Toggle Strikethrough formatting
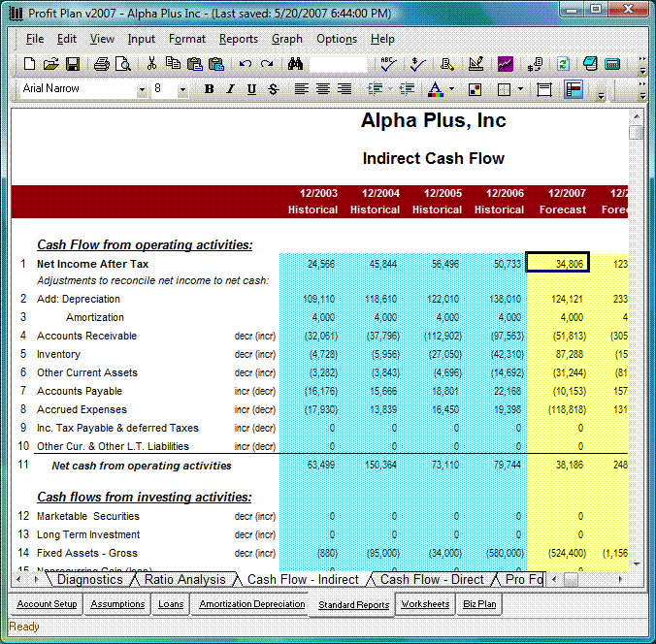 274,89
